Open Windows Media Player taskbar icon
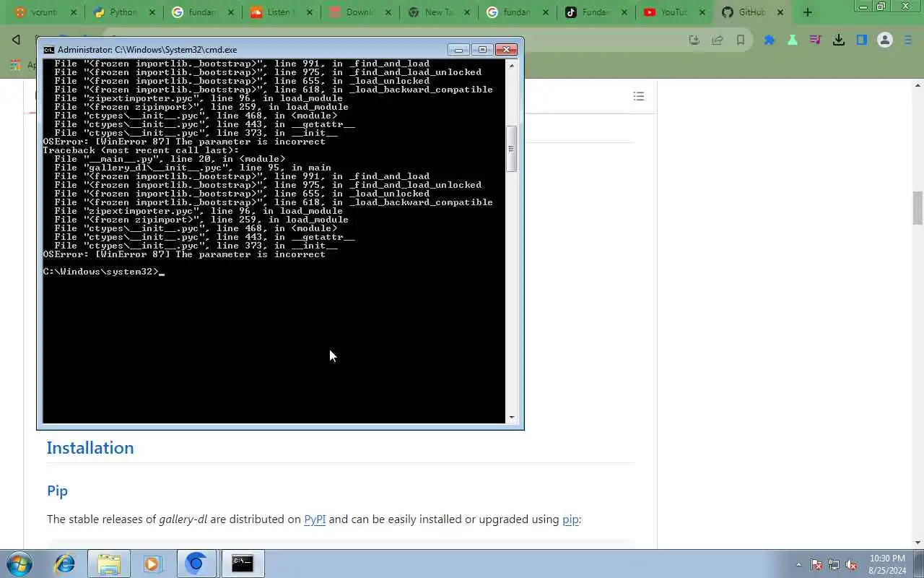 click(x=152, y=564)
